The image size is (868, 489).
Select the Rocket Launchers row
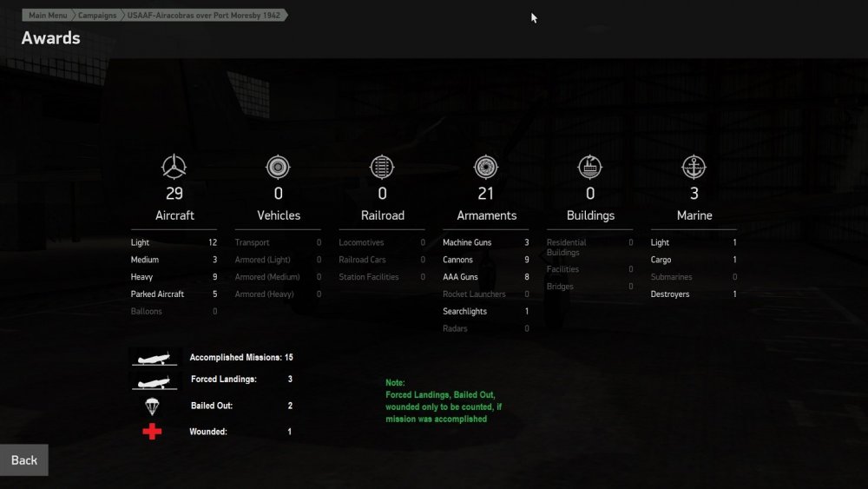[x=486, y=294]
